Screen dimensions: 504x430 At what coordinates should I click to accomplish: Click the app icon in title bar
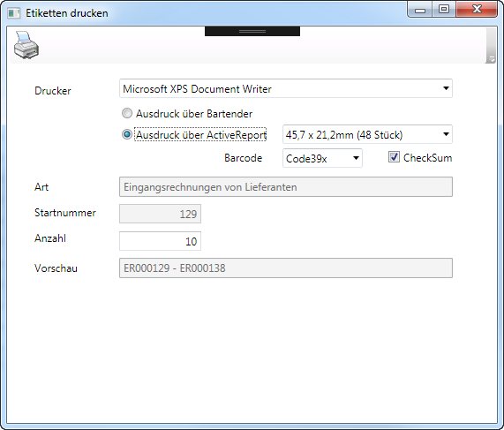tap(14, 13)
